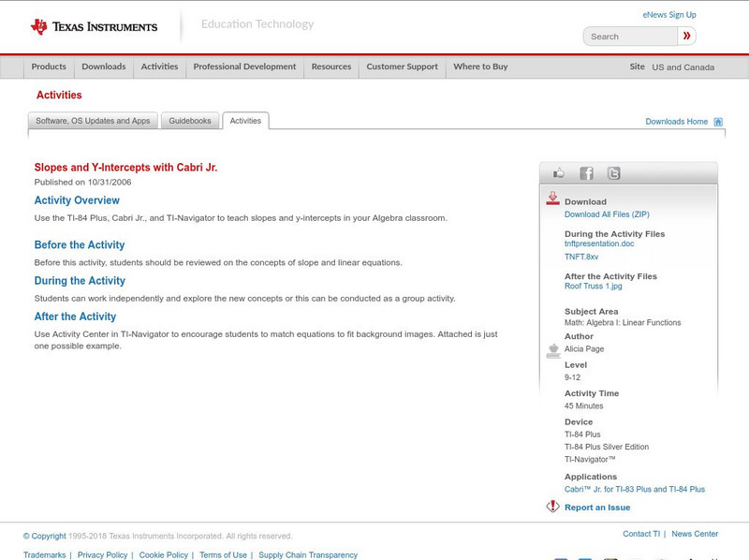Screen dimensions: 749x560
Task: Expand the Professional Development menu
Action: 244,67
